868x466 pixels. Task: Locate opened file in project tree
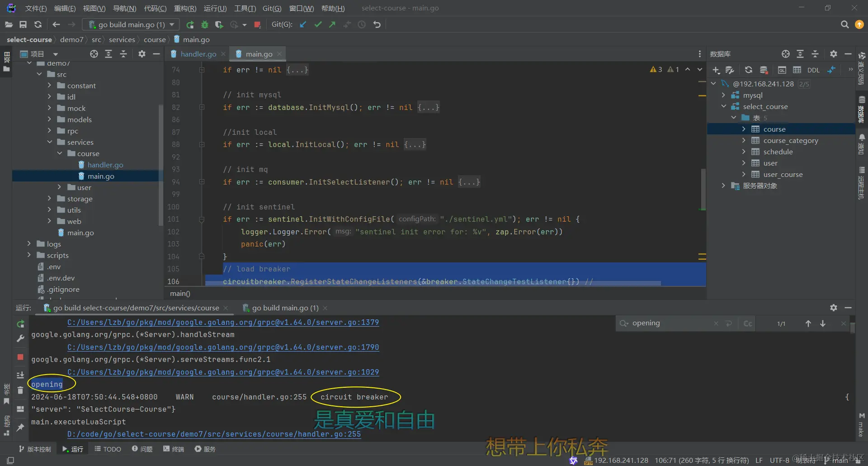(x=94, y=54)
